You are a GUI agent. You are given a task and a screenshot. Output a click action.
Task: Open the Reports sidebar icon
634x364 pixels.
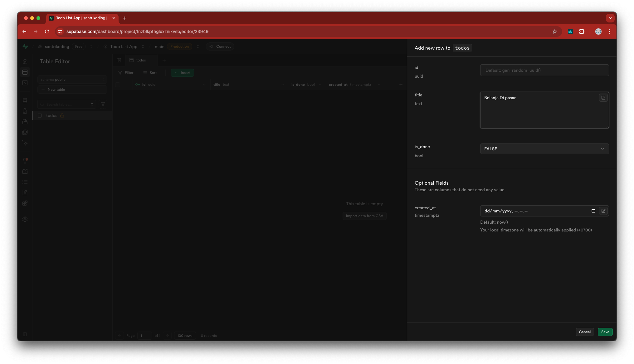click(25, 171)
